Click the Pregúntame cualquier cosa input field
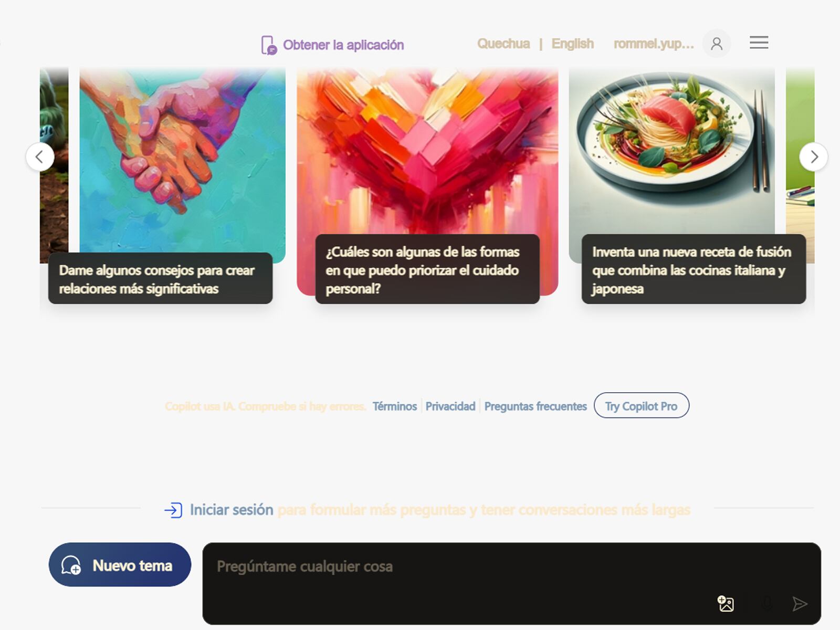840x630 pixels. coord(511,583)
